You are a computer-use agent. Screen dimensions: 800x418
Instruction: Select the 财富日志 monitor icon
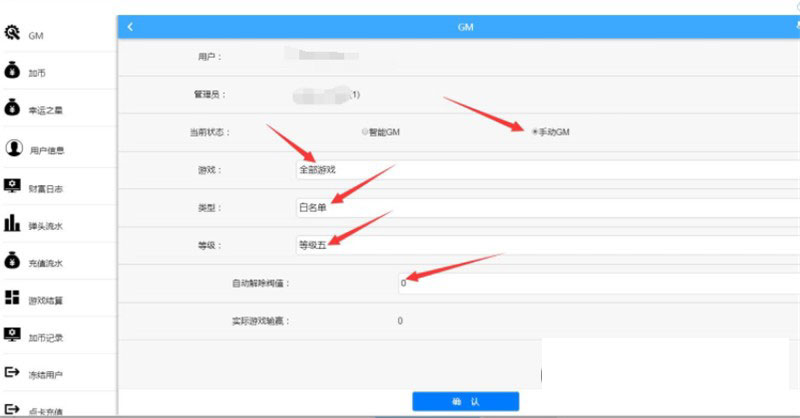click(x=12, y=186)
